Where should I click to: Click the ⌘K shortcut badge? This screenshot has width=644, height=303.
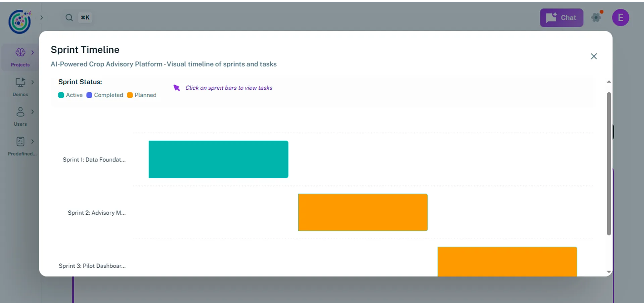coord(85,17)
